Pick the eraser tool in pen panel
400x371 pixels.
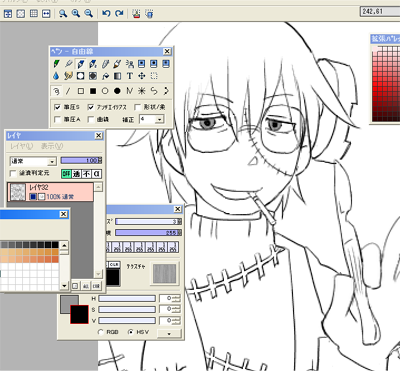tap(105, 64)
